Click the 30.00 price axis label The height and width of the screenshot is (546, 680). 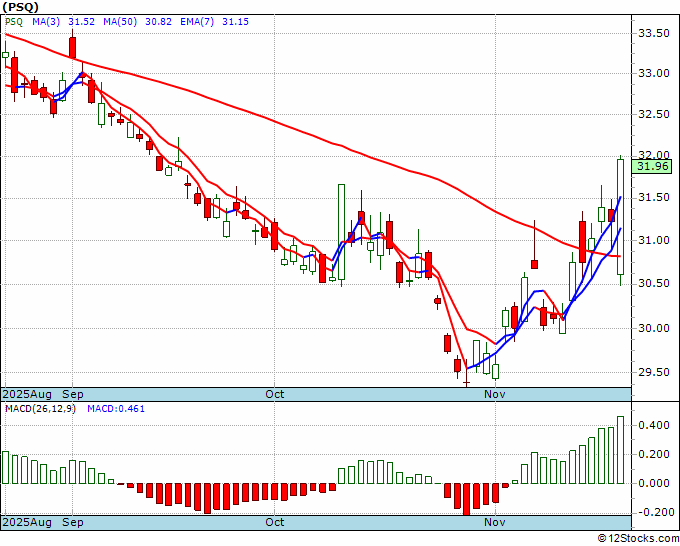(x=654, y=328)
